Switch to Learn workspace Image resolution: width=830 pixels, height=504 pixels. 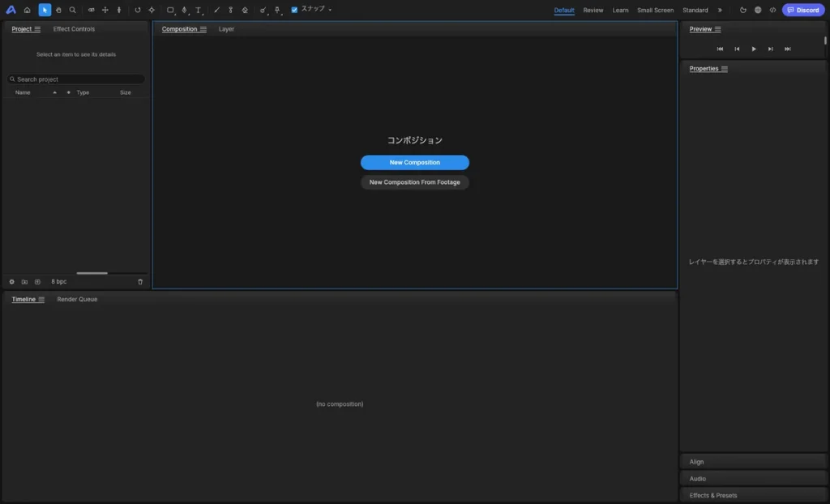[x=620, y=10]
